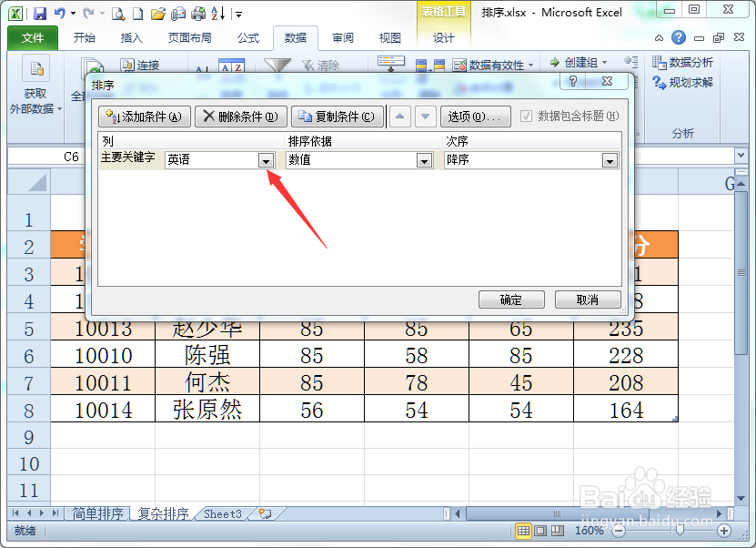756x548 pixels.
Task: Switch to the 简单排序 sheet tab
Action: click(98, 513)
